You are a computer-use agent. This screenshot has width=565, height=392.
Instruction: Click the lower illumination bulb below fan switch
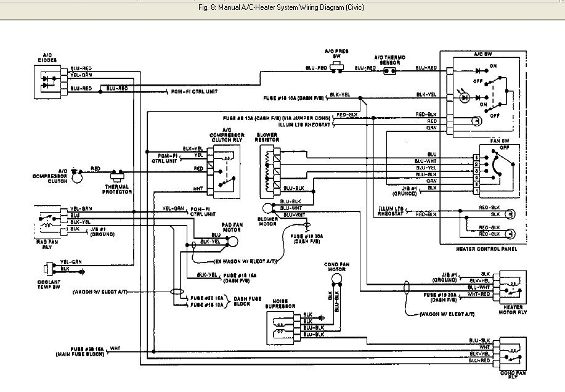(x=510, y=234)
